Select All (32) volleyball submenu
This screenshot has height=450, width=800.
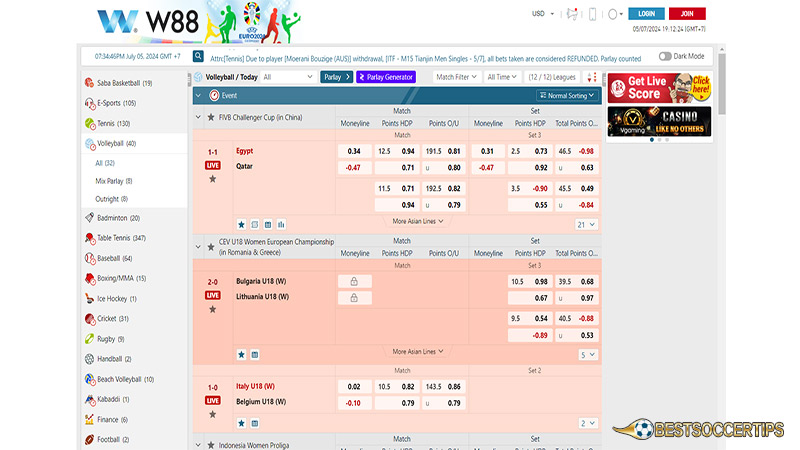pyautogui.click(x=105, y=163)
